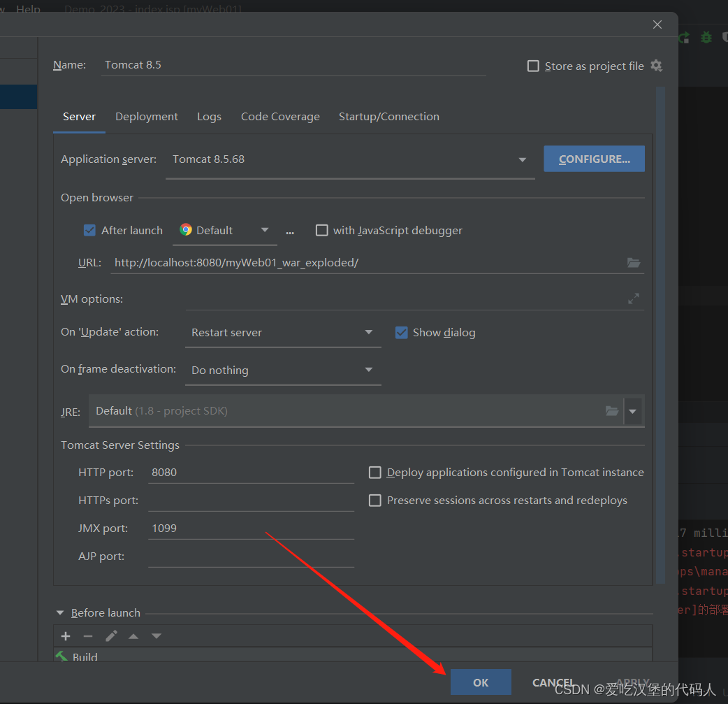Screen dimensions: 728x704
Task: Collapse the Before launch section
Action: point(60,612)
